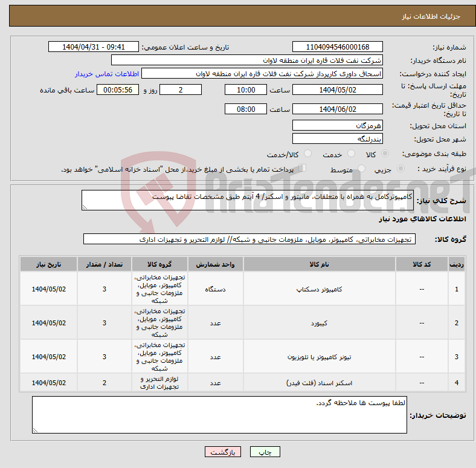
Task: Click the چاپ print button
Action: (x=265, y=452)
